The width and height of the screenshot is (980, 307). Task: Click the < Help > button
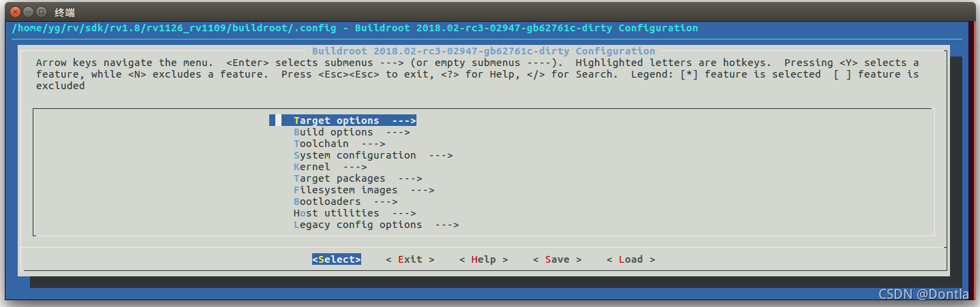pyautogui.click(x=484, y=259)
